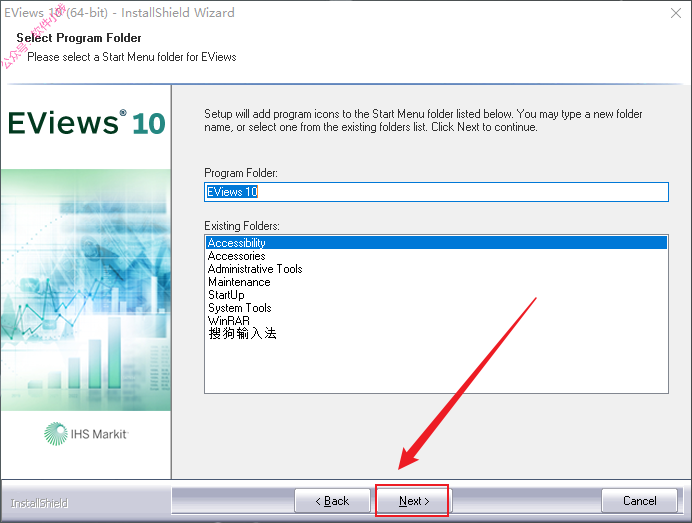The height and width of the screenshot is (523, 692).
Task: Cancel the EViews installation
Action: 639,501
